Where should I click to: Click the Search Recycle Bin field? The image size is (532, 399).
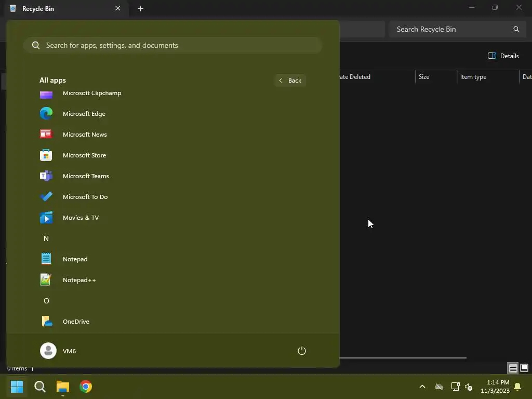[x=457, y=29]
